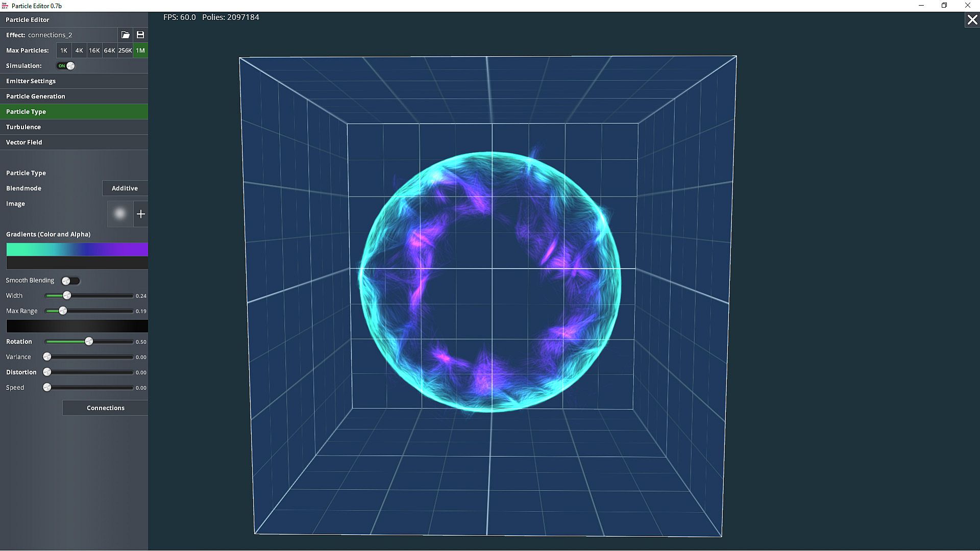This screenshot has height=551, width=980.
Task: Click the teal-purple color gradient bar
Action: (x=77, y=249)
